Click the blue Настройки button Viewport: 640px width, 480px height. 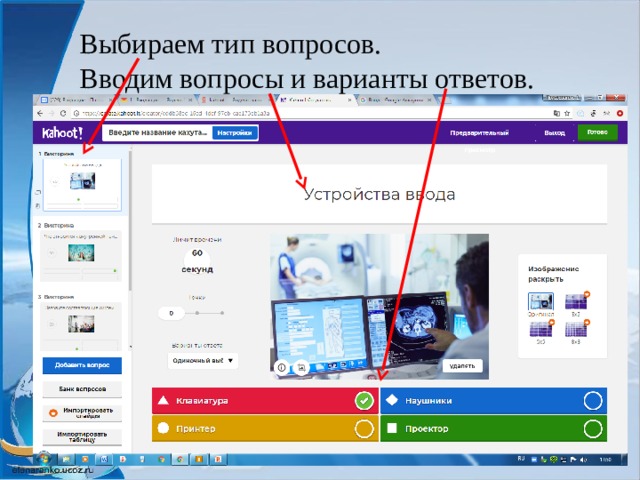(x=235, y=133)
